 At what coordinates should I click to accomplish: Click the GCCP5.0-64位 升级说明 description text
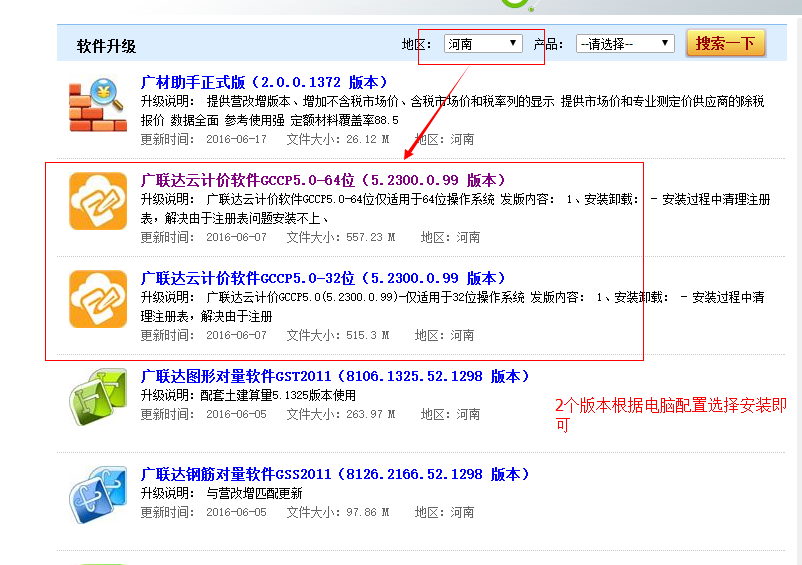pyautogui.click(x=456, y=209)
